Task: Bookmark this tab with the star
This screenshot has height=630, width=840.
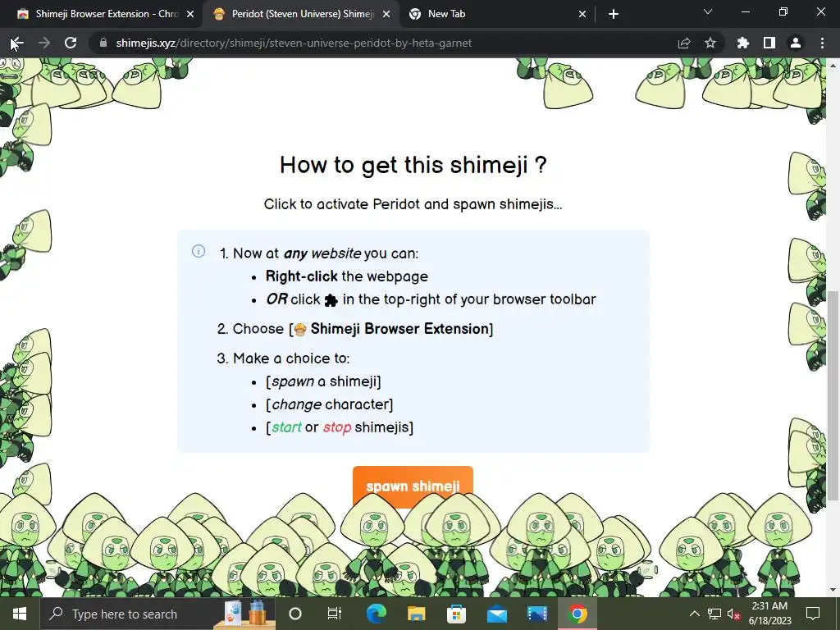Action: click(x=710, y=43)
